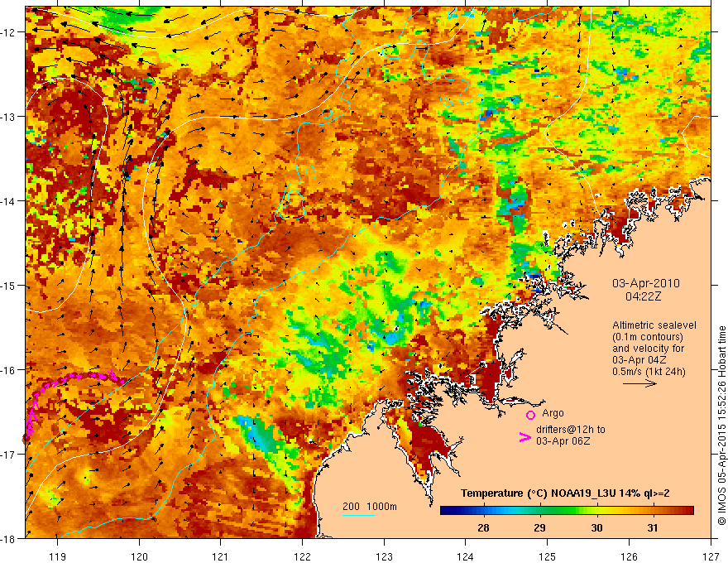This screenshot has height=563, width=728.
Task: Click the '0.5m/s (1kt 24h)' label
Action: (x=649, y=372)
